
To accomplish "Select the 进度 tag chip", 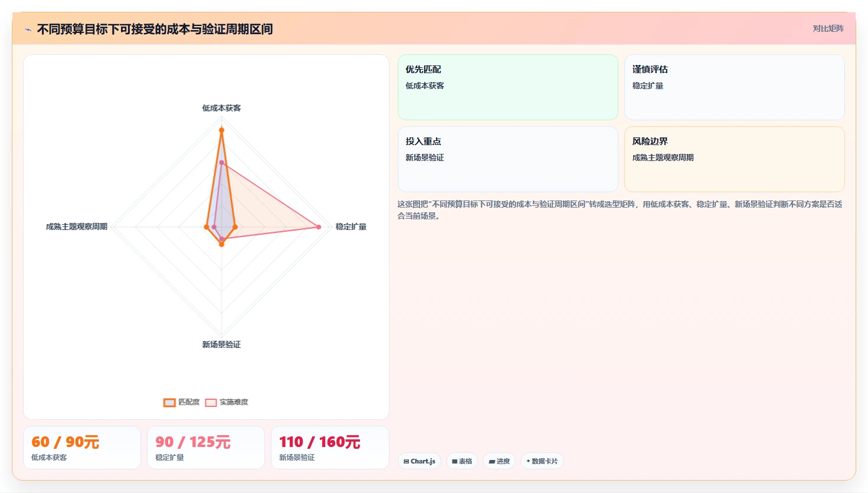I will pos(499,461).
